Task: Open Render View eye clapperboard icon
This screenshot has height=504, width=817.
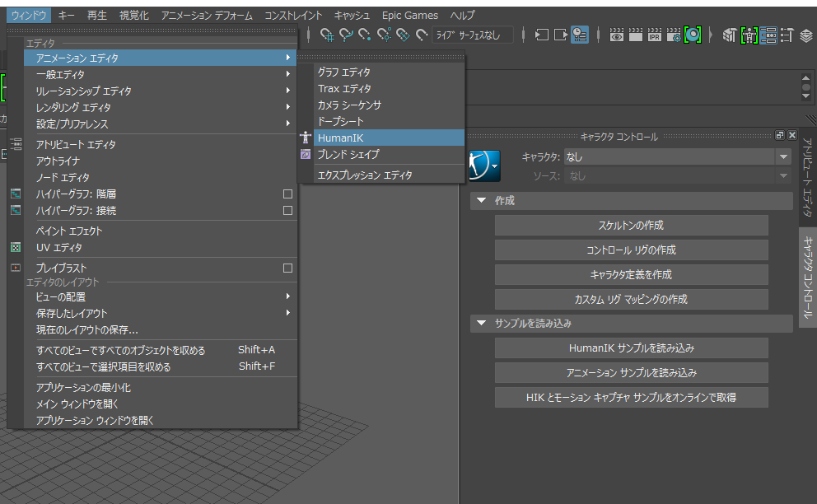Action: pyautogui.click(x=617, y=35)
